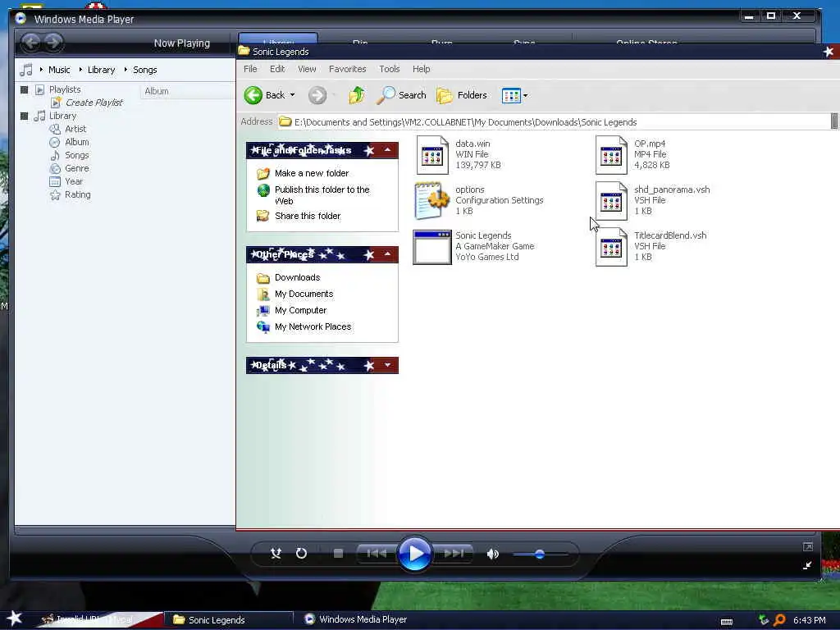This screenshot has width=840, height=630.
Task: Switch to Sonic Legends taskbar button
Action: pyautogui.click(x=228, y=620)
